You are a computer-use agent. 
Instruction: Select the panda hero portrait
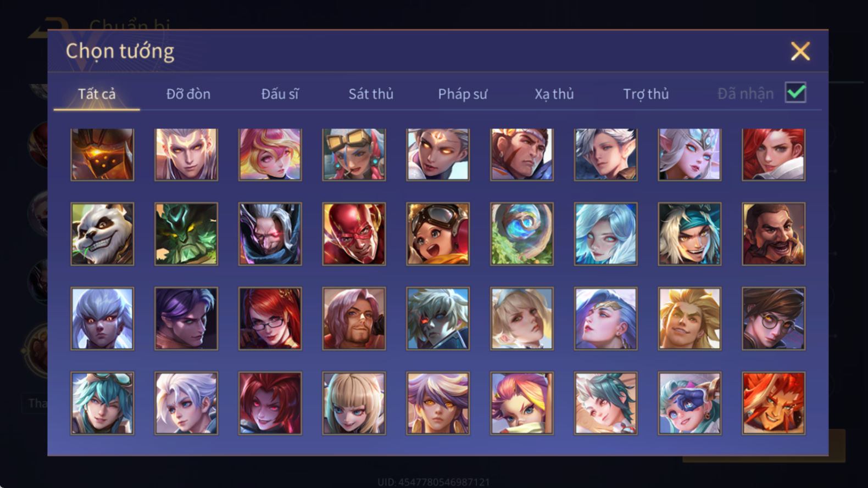click(102, 234)
